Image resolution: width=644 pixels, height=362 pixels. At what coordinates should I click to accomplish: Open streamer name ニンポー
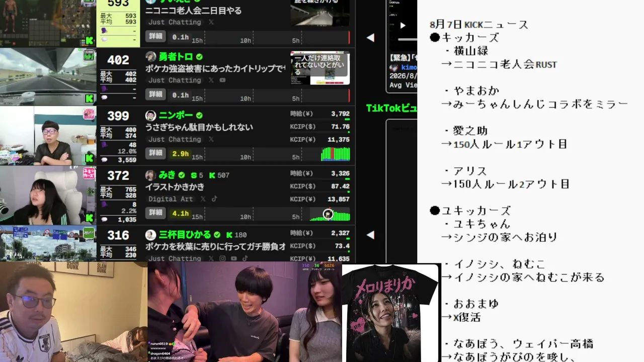(x=176, y=116)
